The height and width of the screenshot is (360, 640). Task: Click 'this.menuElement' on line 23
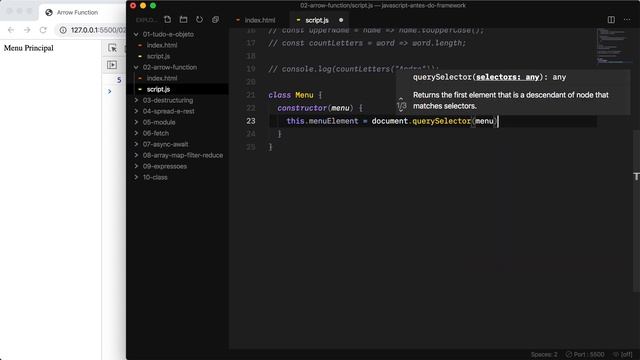coord(322,121)
